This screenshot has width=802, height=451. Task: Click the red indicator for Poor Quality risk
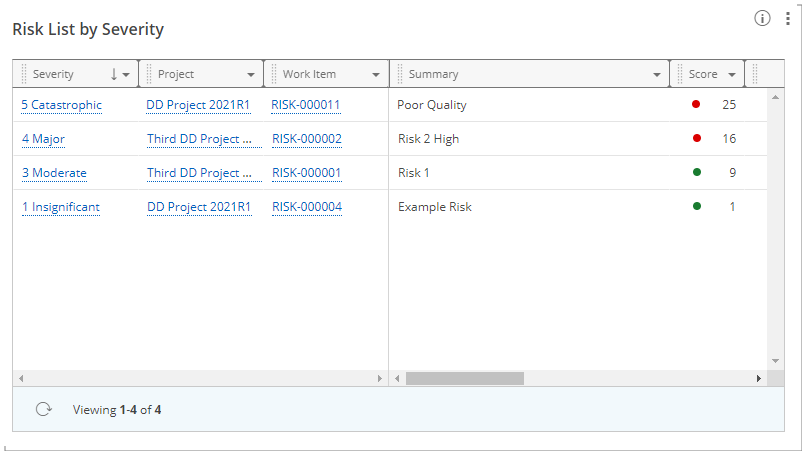click(696, 104)
